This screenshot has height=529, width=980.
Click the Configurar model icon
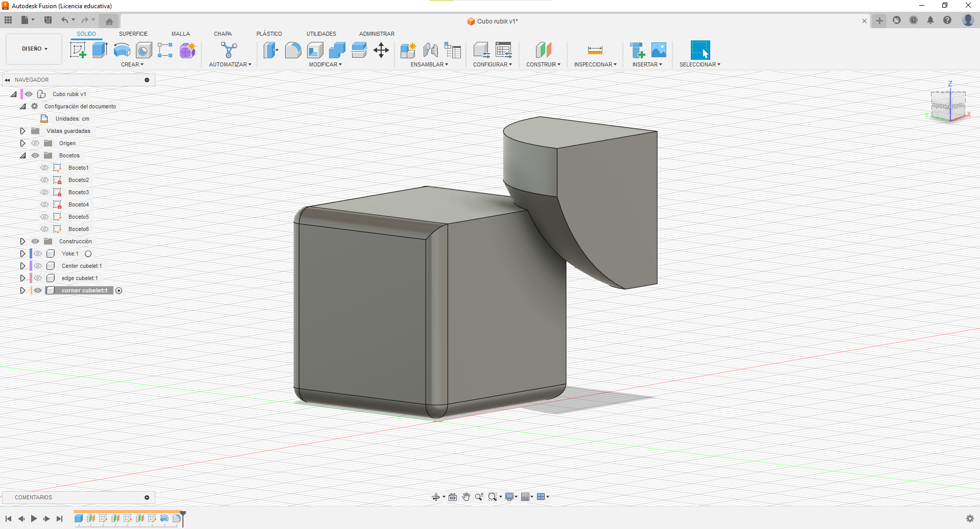pos(481,50)
